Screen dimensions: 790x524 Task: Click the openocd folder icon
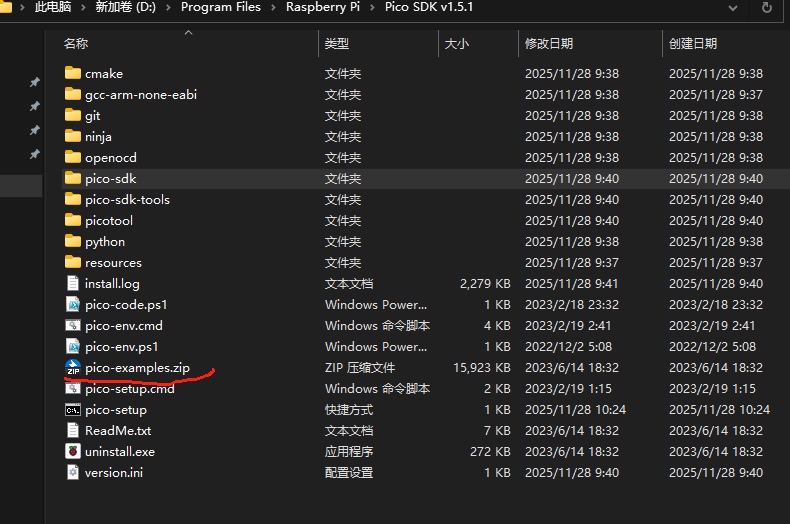point(73,157)
